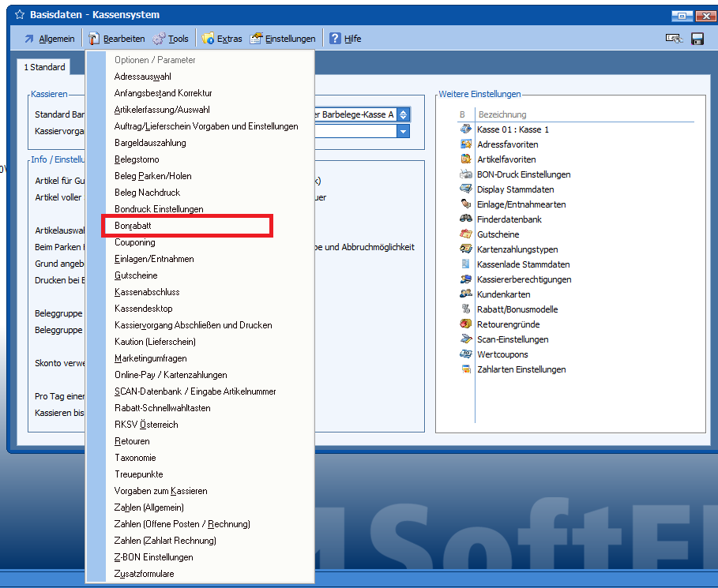Open Gutscheine from the settings list
The image size is (718, 588).
tap(498, 234)
